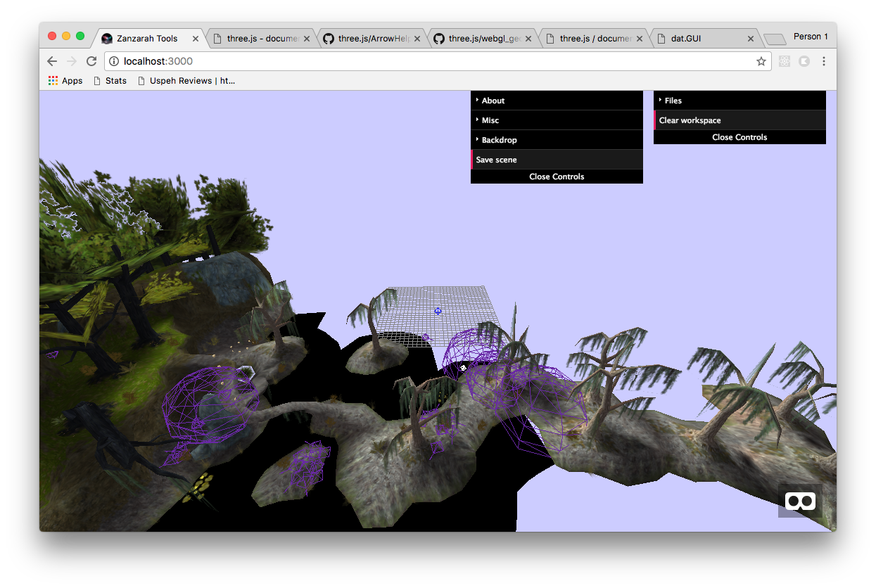Open a new browser tab
The height and width of the screenshot is (588, 876).
point(775,39)
